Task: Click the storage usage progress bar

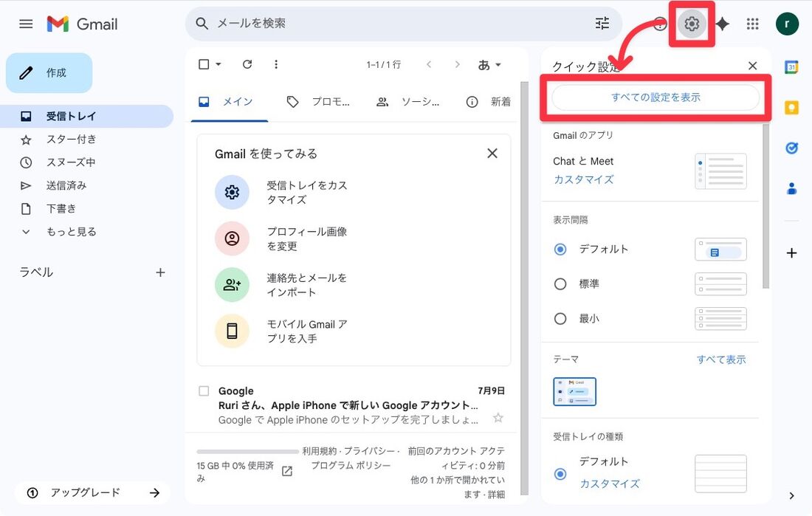Action: point(247,452)
